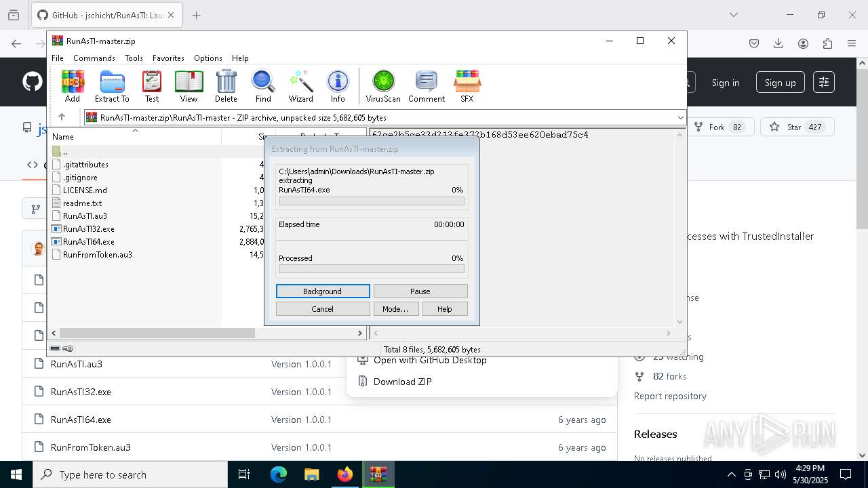Click the volume icon in system tray
The width and height of the screenshot is (868, 488).
coord(780,474)
